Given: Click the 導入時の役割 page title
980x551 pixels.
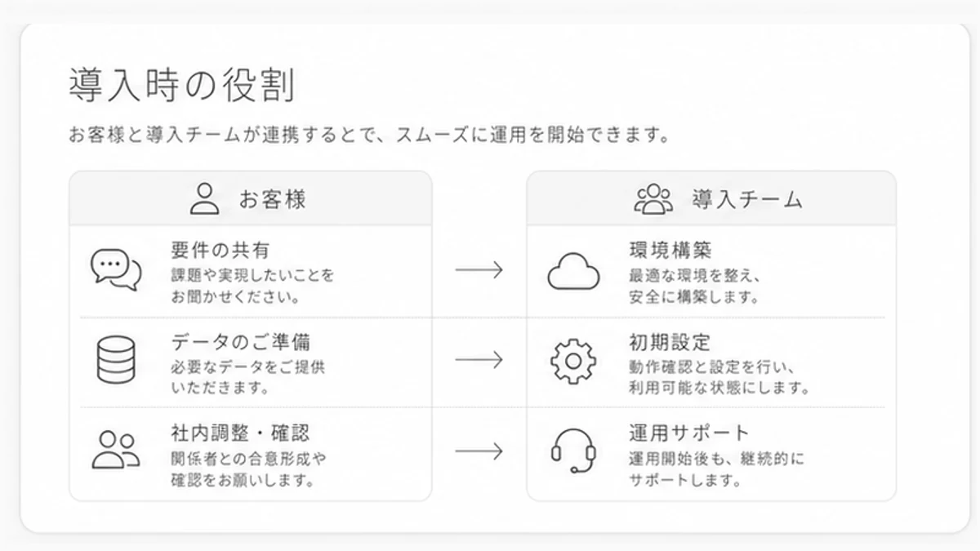Looking at the screenshot, I should pyautogui.click(x=181, y=86).
